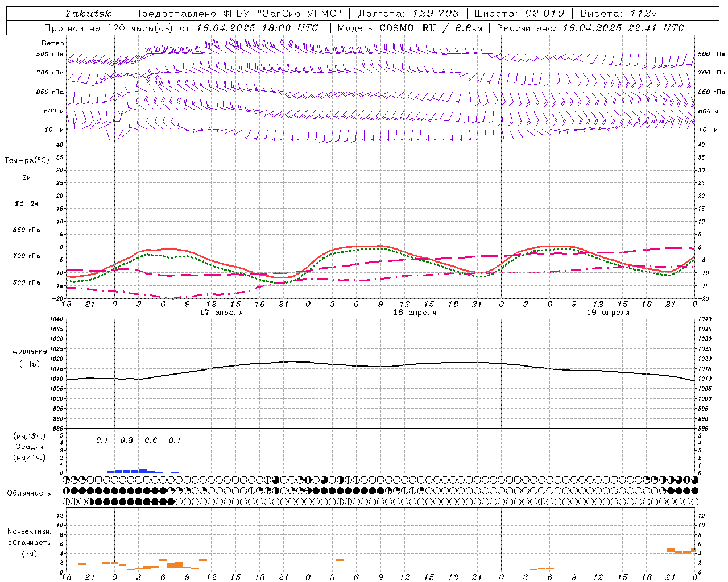Image resolution: width=728 pixels, height=582 pixels.
Task: Click the "Ветер" wind panel label
Action: pyautogui.click(x=53, y=43)
